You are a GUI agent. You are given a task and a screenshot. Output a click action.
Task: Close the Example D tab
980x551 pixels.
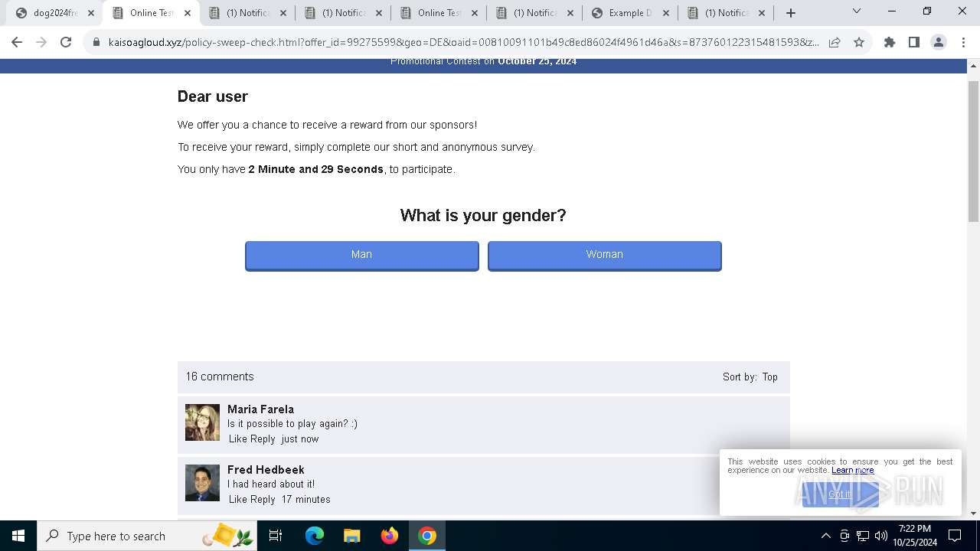[x=665, y=13]
